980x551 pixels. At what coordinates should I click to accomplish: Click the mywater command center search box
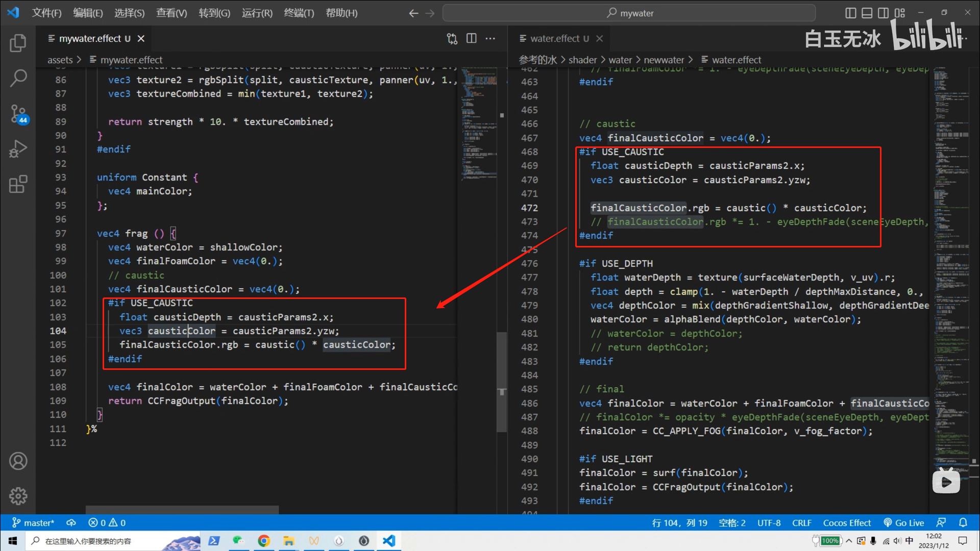point(629,13)
